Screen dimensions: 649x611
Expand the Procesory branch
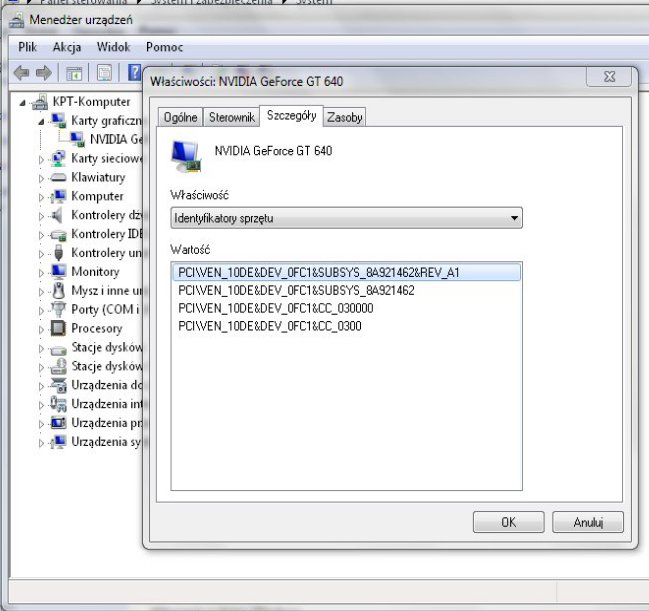coord(41,330)
